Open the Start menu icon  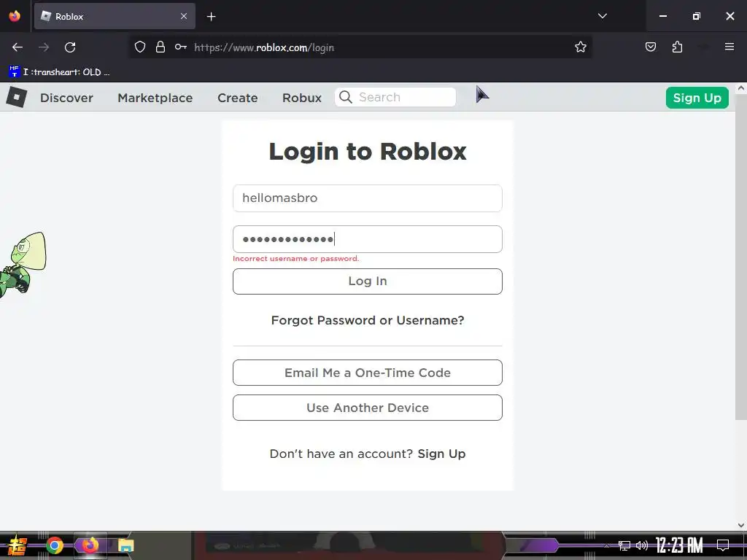tap(18, 545)
